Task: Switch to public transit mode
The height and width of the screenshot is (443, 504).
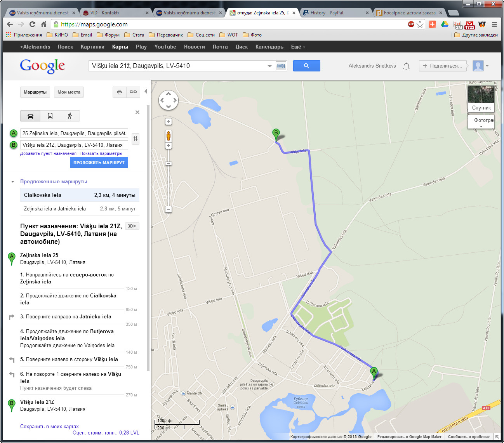Action: (x=50, y=116)
